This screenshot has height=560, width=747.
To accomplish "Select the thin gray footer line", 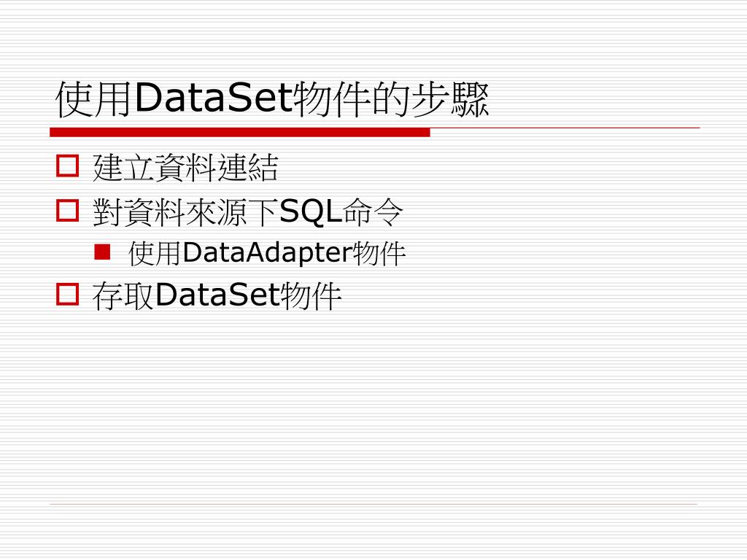I will coord(373,504).
